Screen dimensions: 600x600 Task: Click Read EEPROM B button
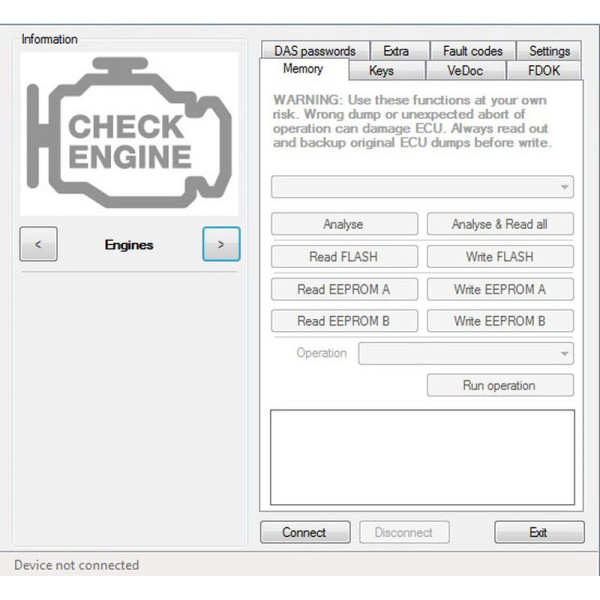(343, 321)
